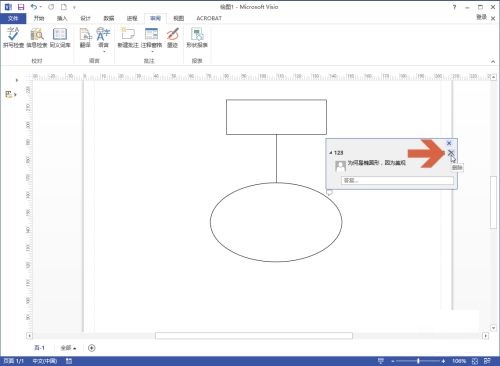Open the Thesaurus (同义词库) tool
Image resolution: width=500 pixels, height=366 pixels.
tap(60, 38)
